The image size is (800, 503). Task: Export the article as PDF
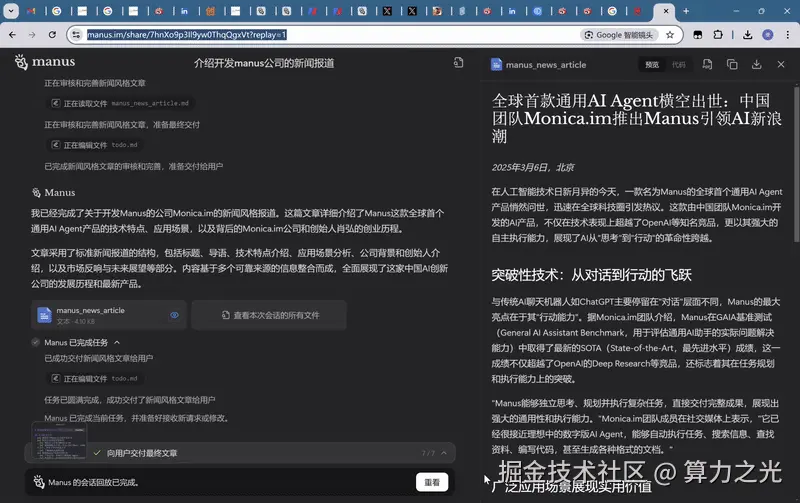[x=707, y=64]
